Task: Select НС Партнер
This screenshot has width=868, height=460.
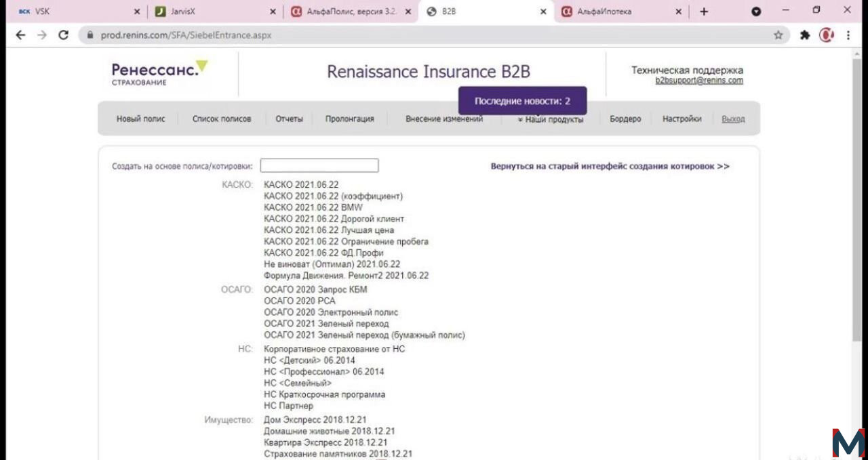Action: [288, 406]
